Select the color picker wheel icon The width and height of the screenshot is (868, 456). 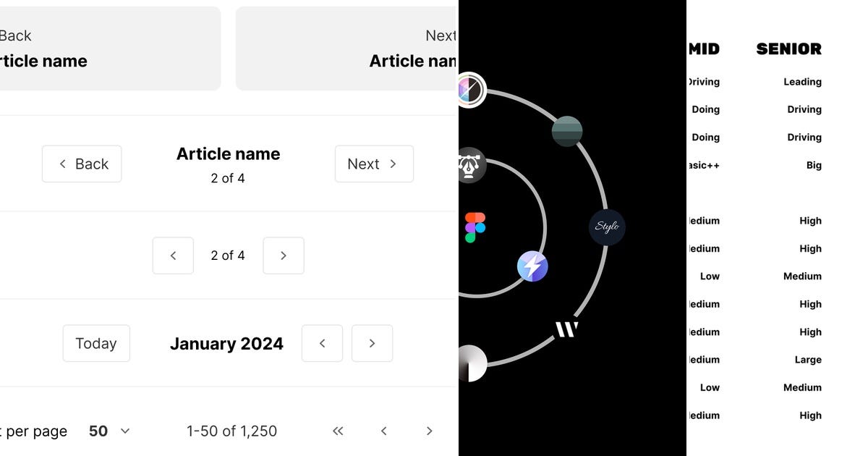[472, 90]
